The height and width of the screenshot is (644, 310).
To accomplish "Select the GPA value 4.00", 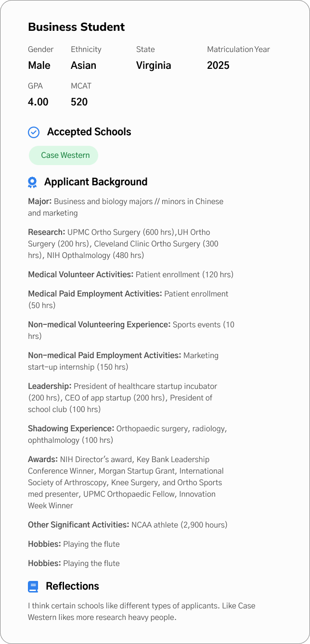I will 38,102.
